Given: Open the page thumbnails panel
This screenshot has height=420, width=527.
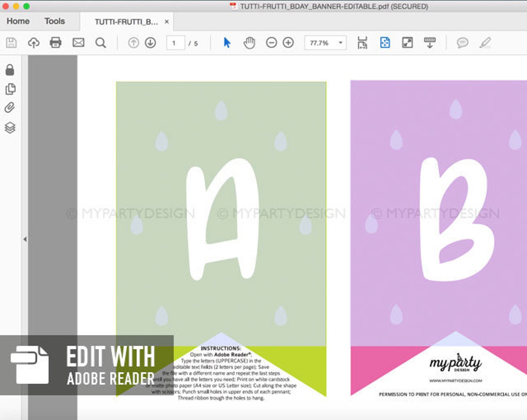Looking at the screenshot, I should coord(10,89).
